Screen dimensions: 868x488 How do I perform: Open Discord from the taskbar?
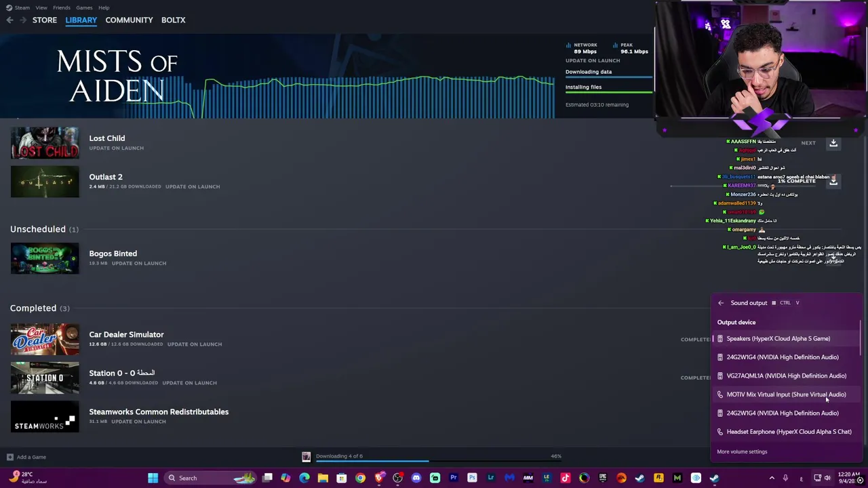(x=416, y=478)
